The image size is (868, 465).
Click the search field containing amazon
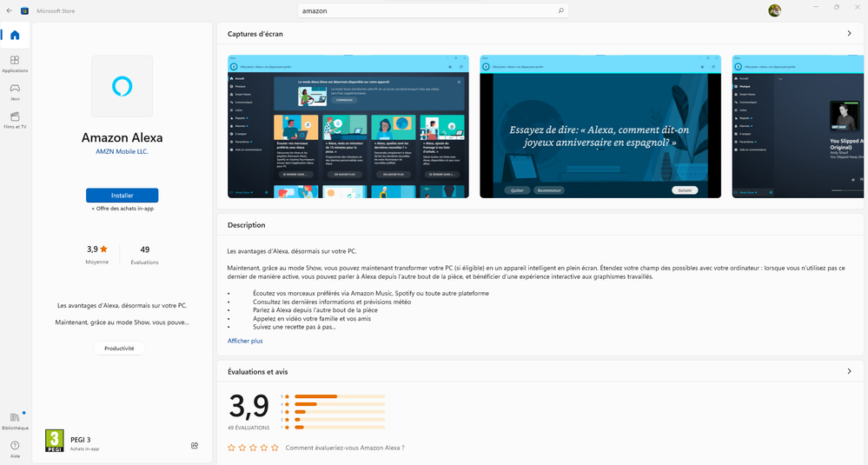coord(433,10)
